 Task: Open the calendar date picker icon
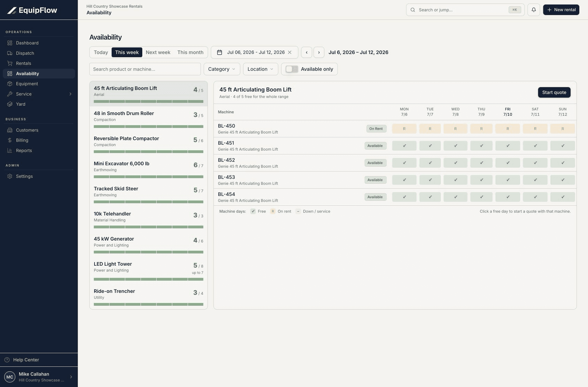pos(219,52)
